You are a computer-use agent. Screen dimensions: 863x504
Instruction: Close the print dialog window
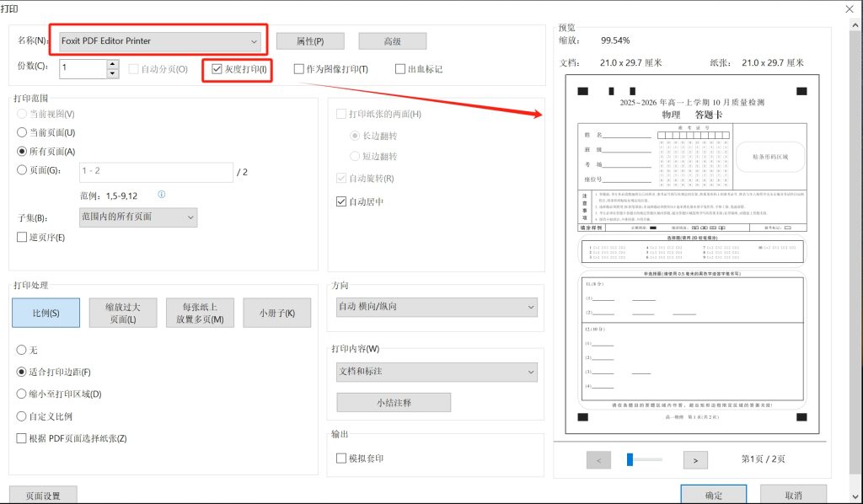coord(849,8)
